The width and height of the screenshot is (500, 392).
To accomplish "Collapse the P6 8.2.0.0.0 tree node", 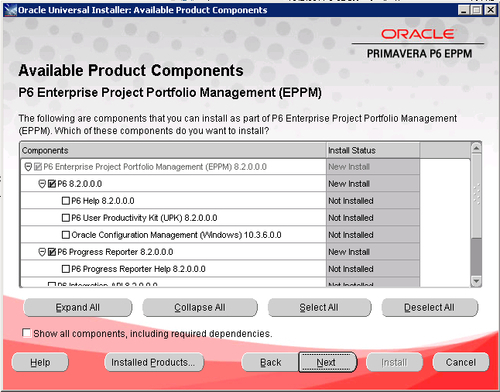I will (42, 184).
